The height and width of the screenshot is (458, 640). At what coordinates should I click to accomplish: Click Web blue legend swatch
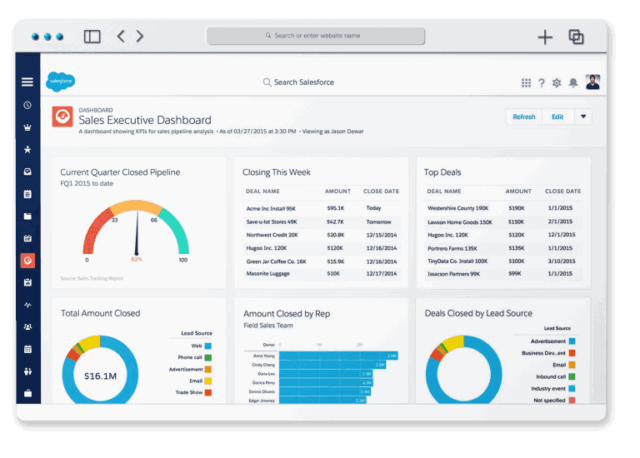tap(208, 346)
